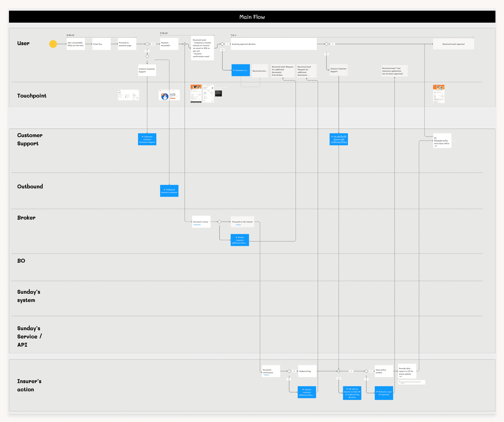This screenshot has height=422, width=504.
Task: Click the yellow start circle node
Action: [53, 44]
